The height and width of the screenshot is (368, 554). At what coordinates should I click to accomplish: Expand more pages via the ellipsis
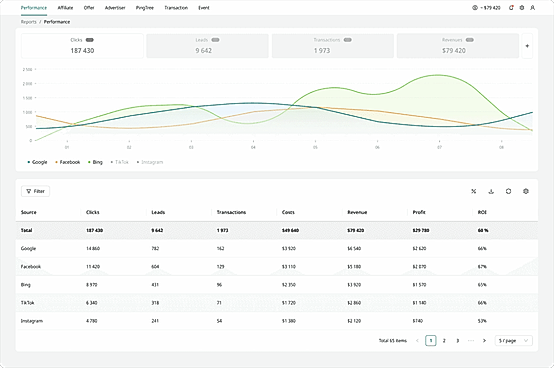471,341
